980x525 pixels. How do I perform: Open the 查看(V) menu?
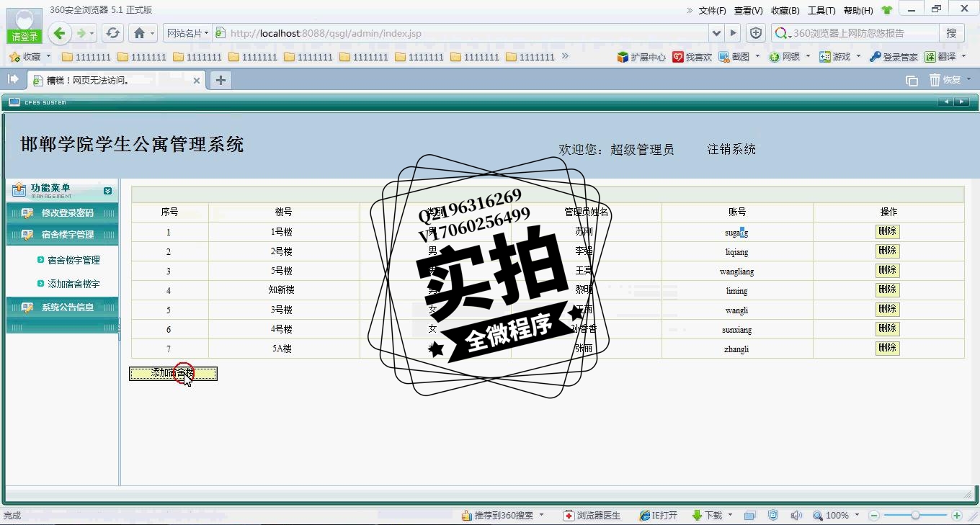(x=748, y=10)
